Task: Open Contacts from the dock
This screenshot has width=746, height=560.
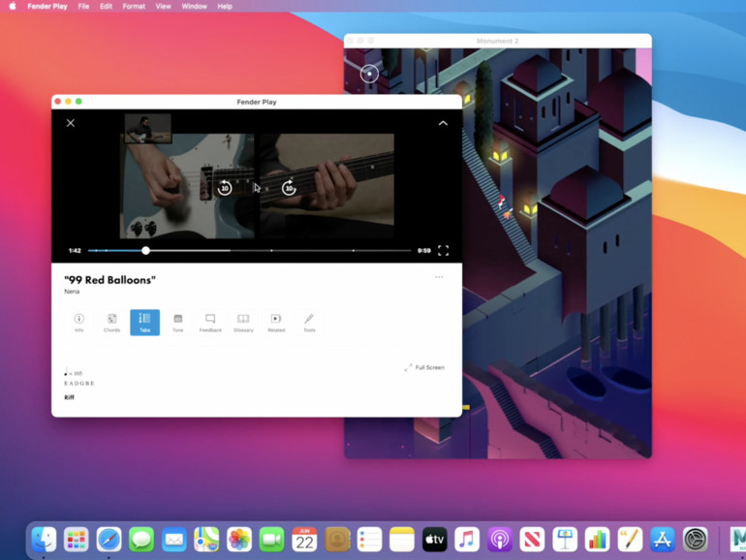Action: click(337, 540)
